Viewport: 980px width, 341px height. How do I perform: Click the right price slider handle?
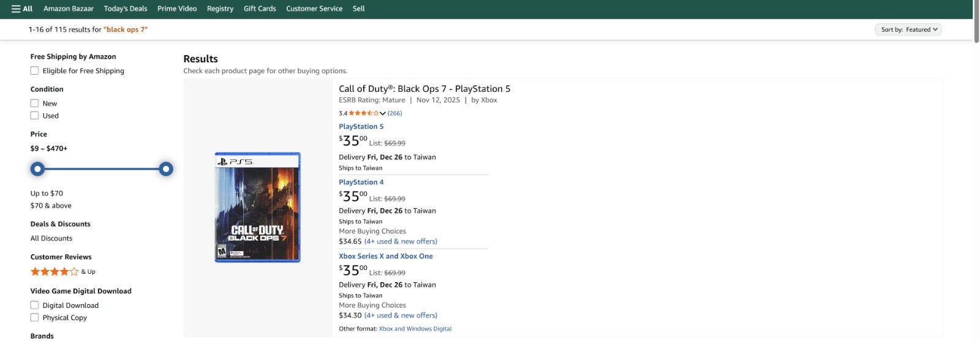tap(166, 169)
